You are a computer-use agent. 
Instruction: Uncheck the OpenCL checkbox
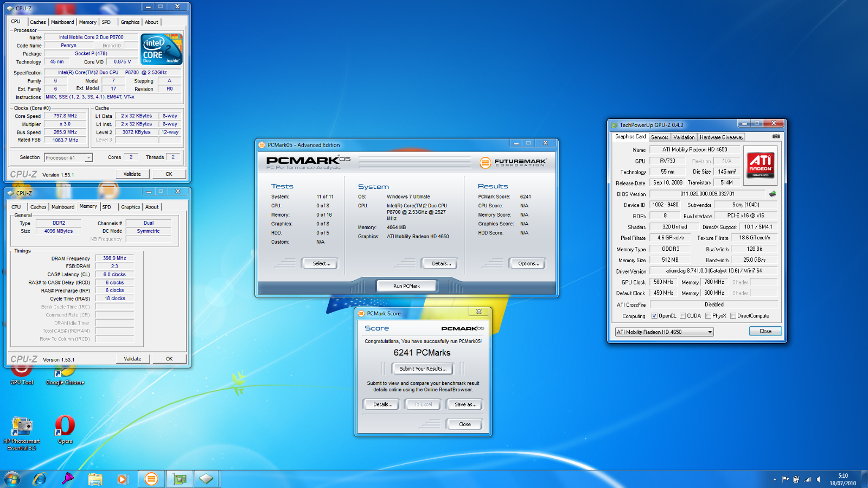tap(654, 316)
